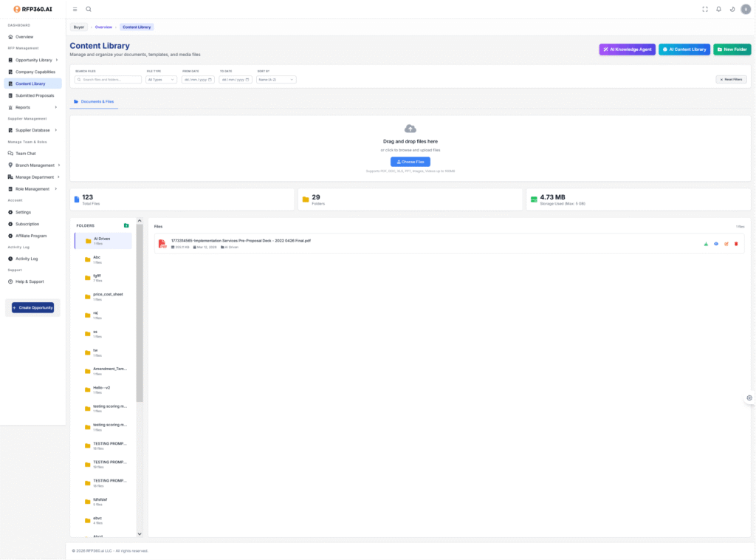The height and width of the screenshot is (560, 756).
Task: Click the hamburger menu icon in top bar
Action: point(75,9)
